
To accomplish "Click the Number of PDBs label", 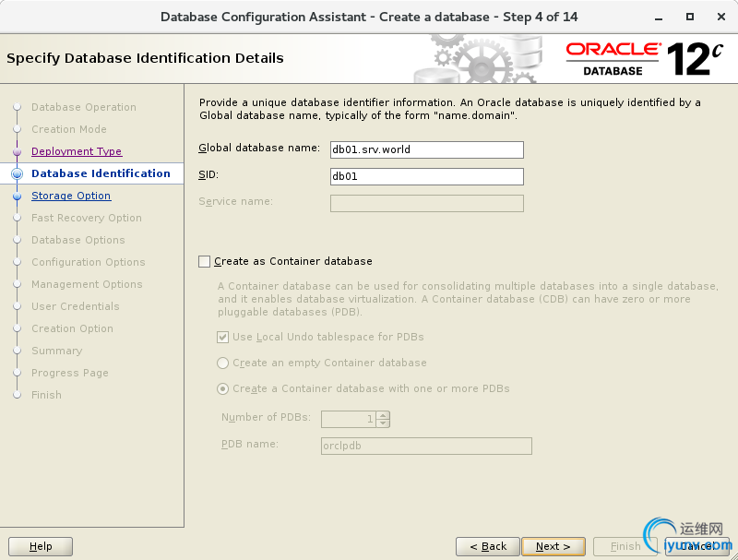I will pyautogui.click(x=267, y=417).
